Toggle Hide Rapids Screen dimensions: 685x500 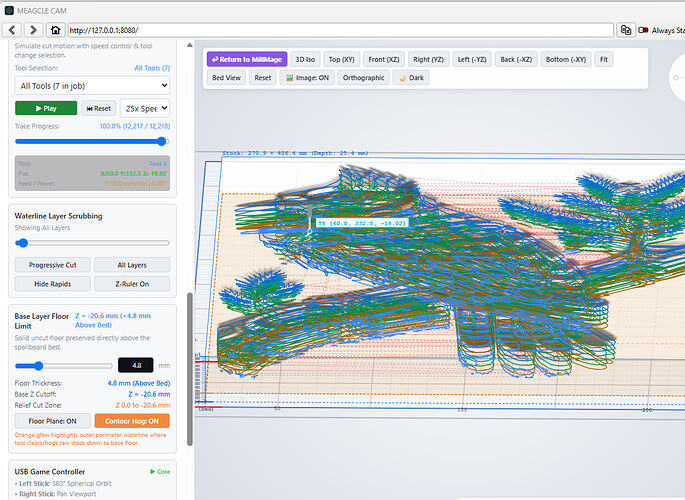[52, 284]
